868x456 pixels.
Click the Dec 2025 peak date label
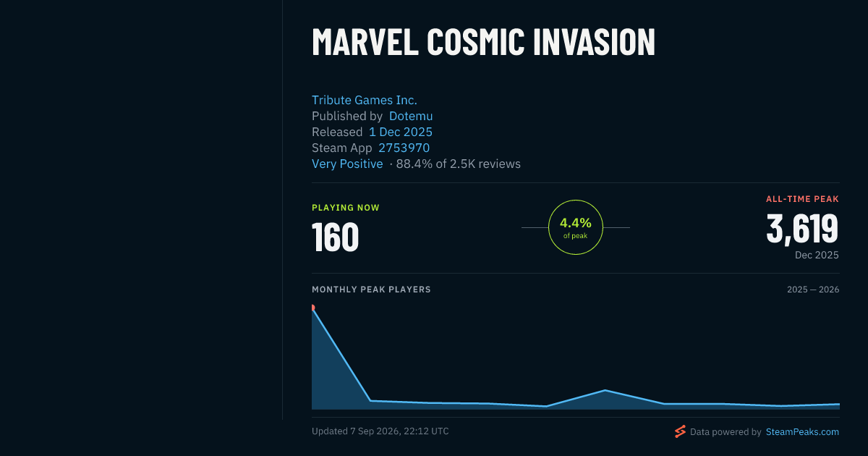(817, 255)
